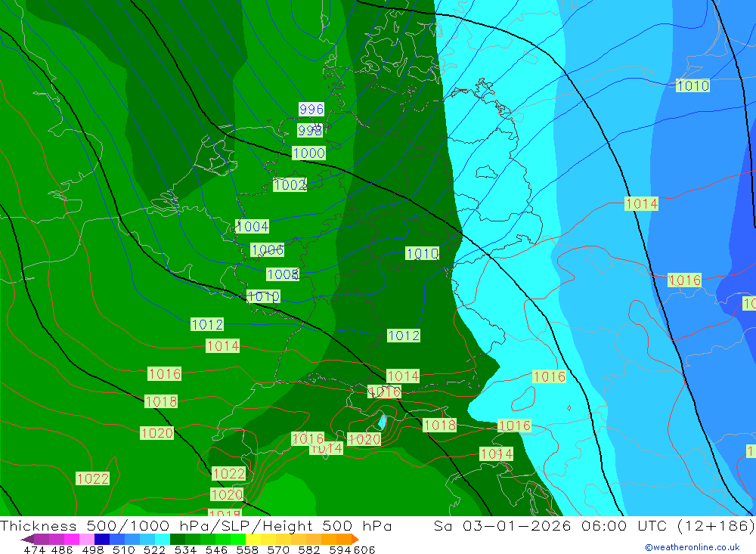Click the orange right arrow tip of legend
This screenshot has width=756, height=554.
coord(355,539)
